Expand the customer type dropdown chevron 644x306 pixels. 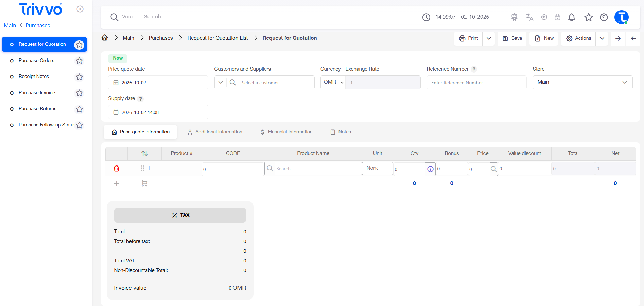(221, 82)
